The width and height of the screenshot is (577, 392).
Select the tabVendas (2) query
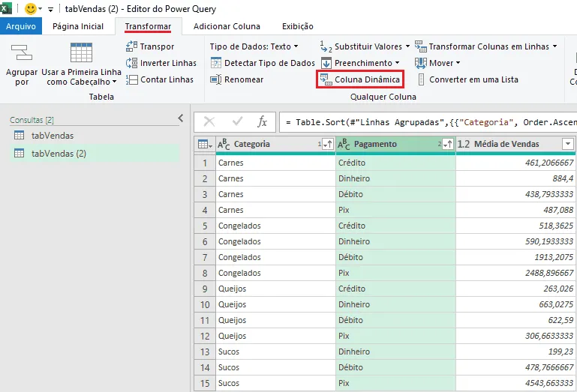[x=95, y=154]
